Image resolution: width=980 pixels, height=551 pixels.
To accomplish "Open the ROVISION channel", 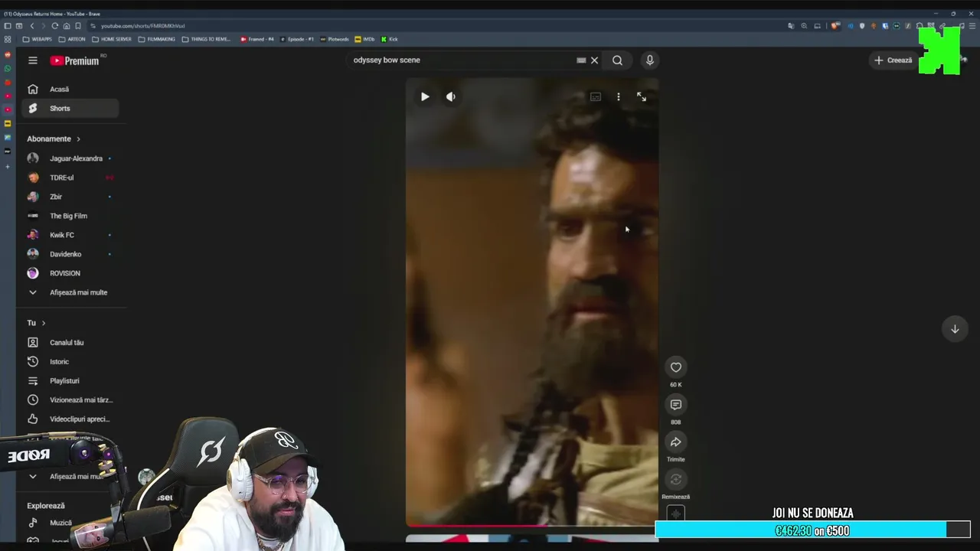I will (70, 273).
